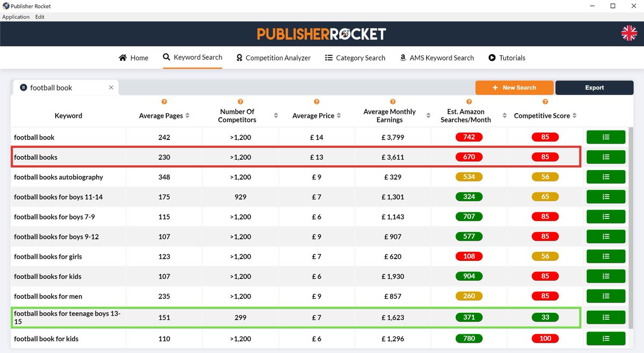Viewport: 644px width, 353px height.
Task: Open details list for 'football books for men'
Action: 606,296
